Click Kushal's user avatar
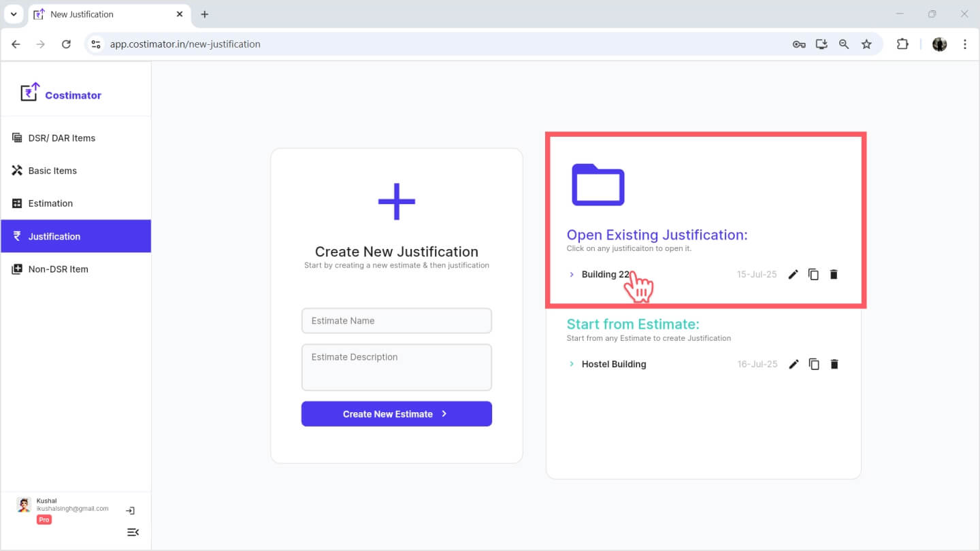 click(x=24, y=505)
